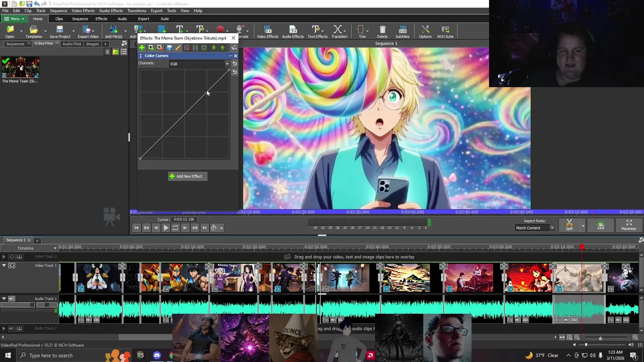Open playback speed dropdown arrow
The height and width of the screenshot is (362, 644).
point(221,228)
